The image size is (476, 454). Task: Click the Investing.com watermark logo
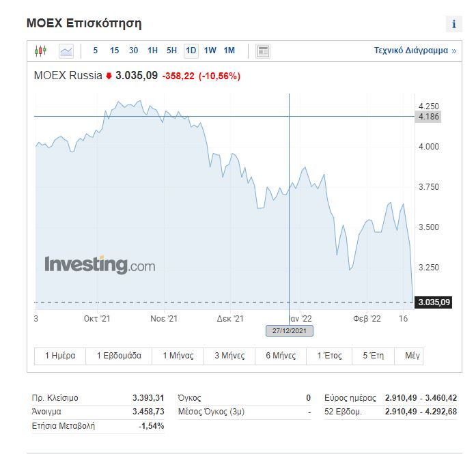coord(100,264)
